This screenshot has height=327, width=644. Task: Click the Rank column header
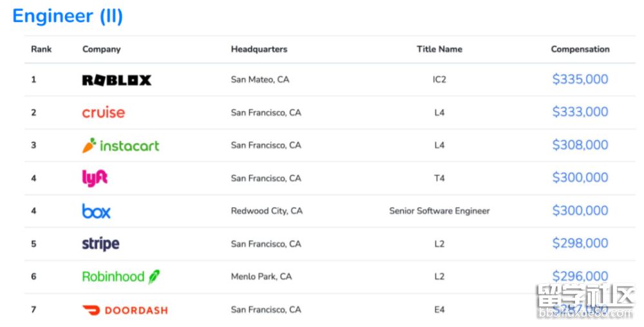[41, 49]
